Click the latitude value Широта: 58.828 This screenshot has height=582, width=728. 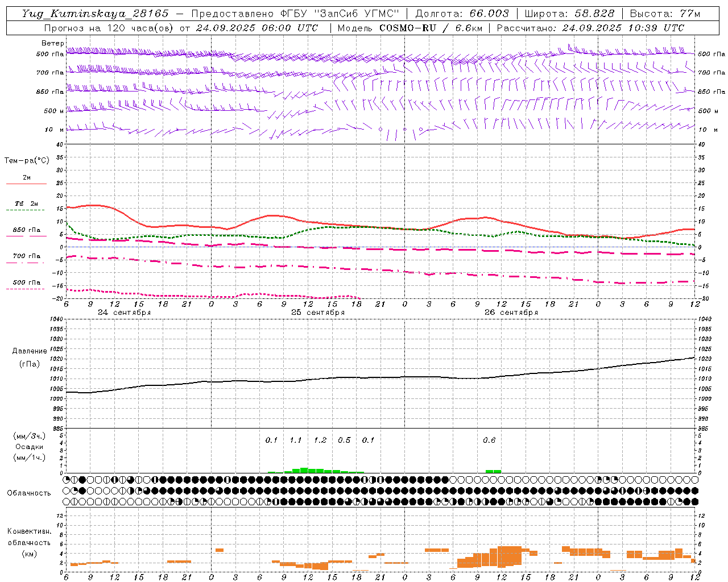click(x=569, y=14)
